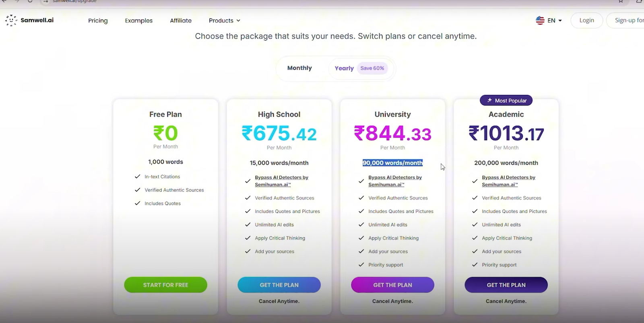The height and width of the screenshot is (323, 644).
Task: Click the Products chevron arrow
Action: click(x=238, y=21)
